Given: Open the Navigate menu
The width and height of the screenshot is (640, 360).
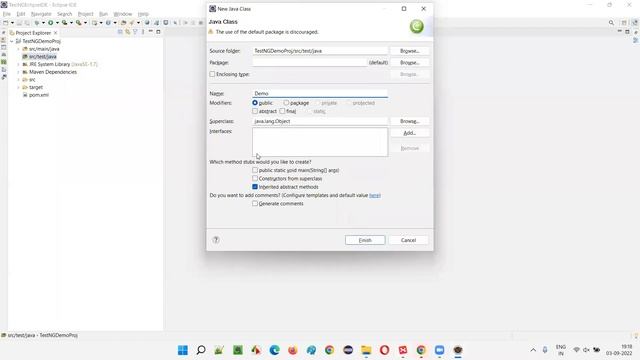Looking at the screenshot, I should 41,14.
